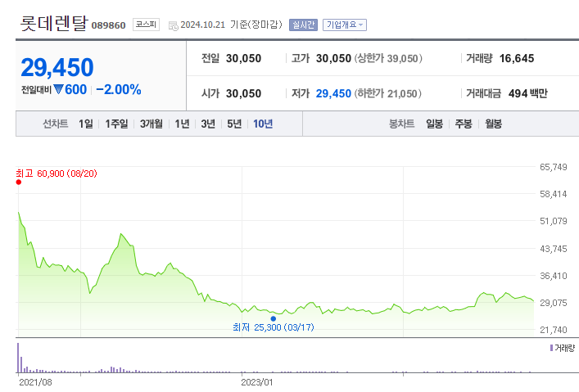Click the 43,745 y-axis label

point(553,249)
